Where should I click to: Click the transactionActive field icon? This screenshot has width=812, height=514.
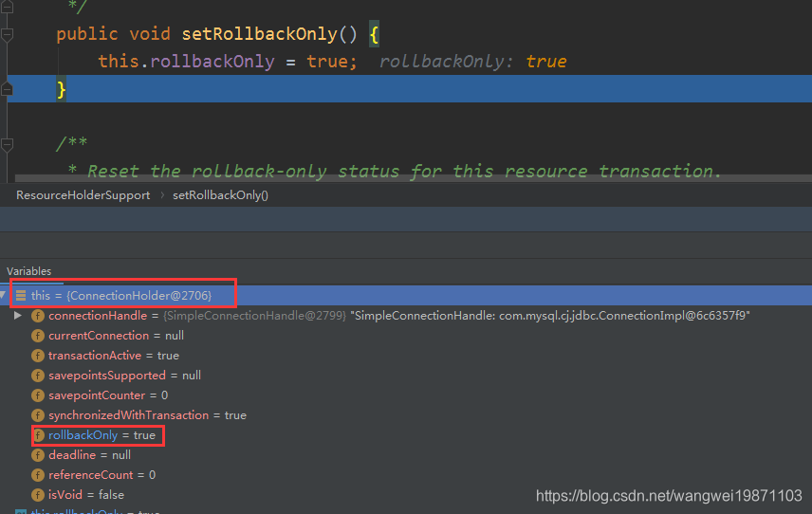pos(38,356)
